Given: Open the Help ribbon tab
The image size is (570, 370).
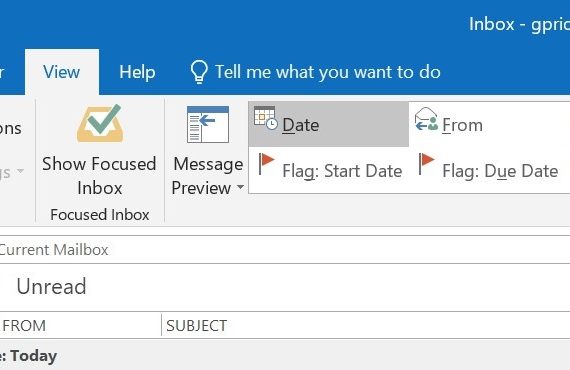Looking at the screenshot, I should click(x=137, y=72).
